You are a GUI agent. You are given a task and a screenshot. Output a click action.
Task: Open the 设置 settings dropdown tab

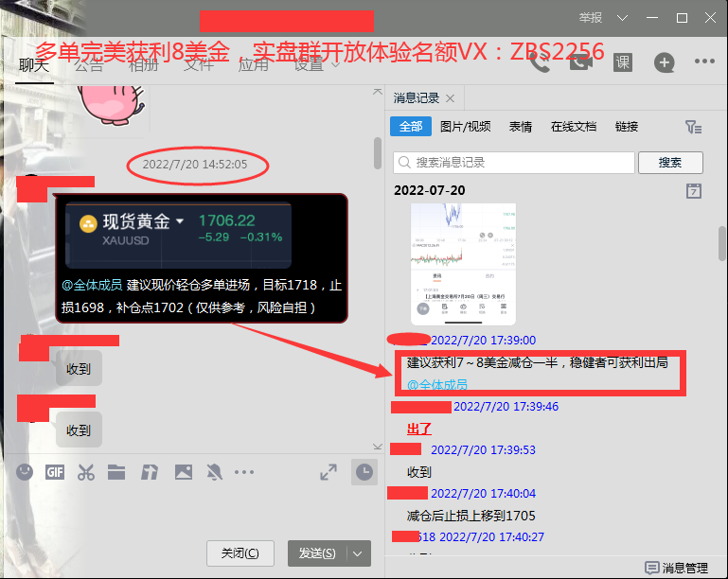316,65
